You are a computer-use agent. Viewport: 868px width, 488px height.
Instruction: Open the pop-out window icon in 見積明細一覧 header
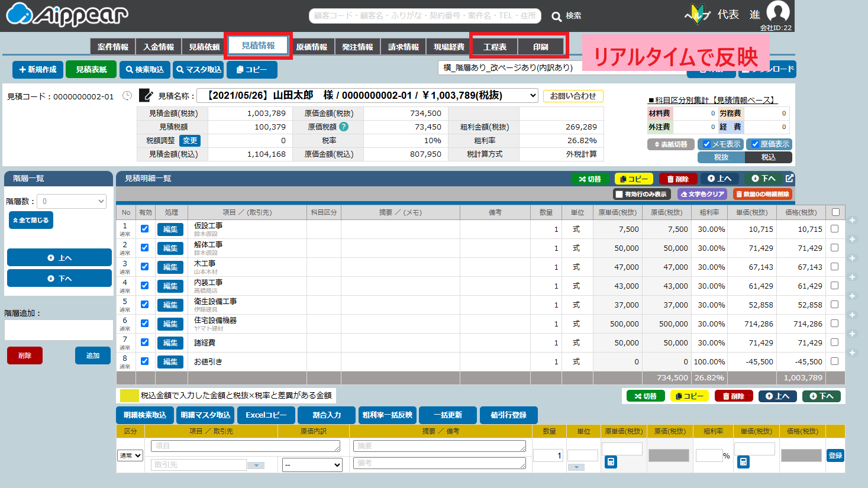coord(789,178)
